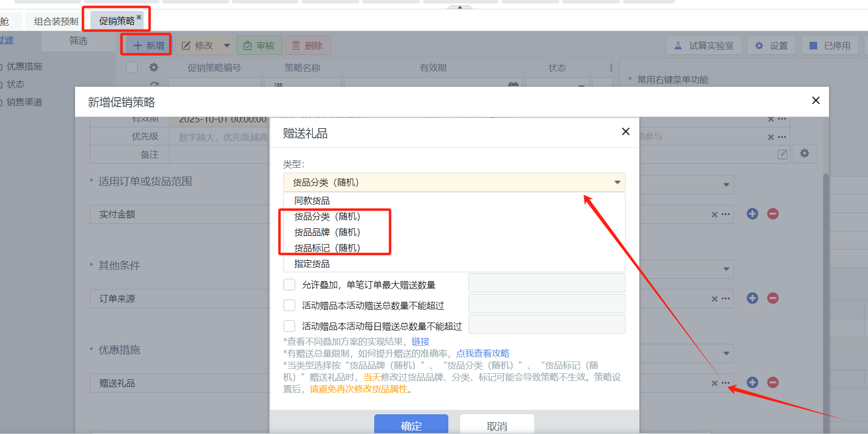Click the blue plus icon beside 赠送礼品 row
The width and height of the screenshot is (868, 434).
pyautogui.click(x=752, y=382)
